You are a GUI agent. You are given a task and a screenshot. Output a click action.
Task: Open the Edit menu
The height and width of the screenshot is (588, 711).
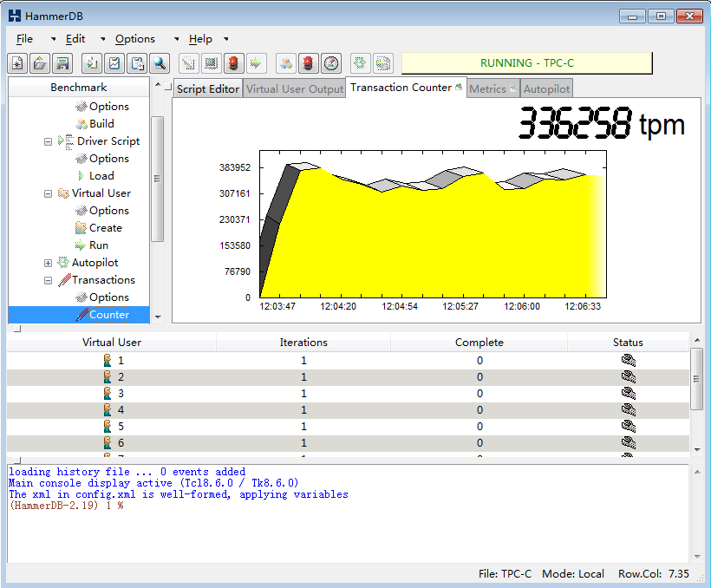75,39
